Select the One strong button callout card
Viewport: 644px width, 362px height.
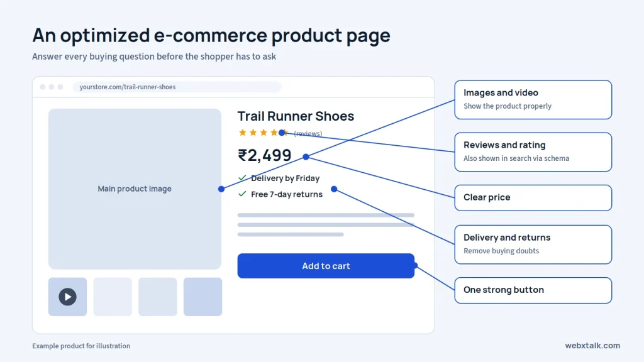(x=533, y=290)
